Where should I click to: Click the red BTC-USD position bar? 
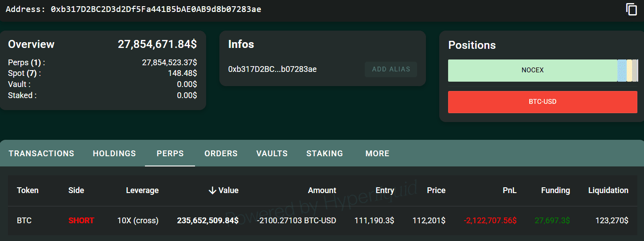[x=543, y=102]
